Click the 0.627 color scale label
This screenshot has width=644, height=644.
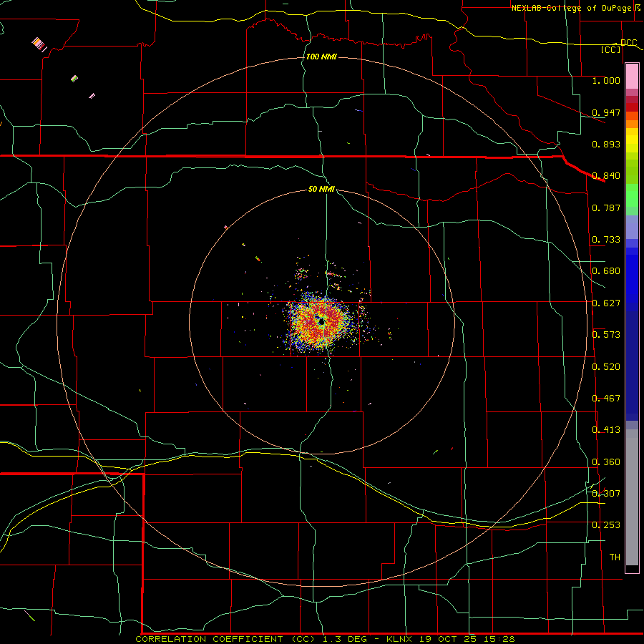click(x=606, y=303)
